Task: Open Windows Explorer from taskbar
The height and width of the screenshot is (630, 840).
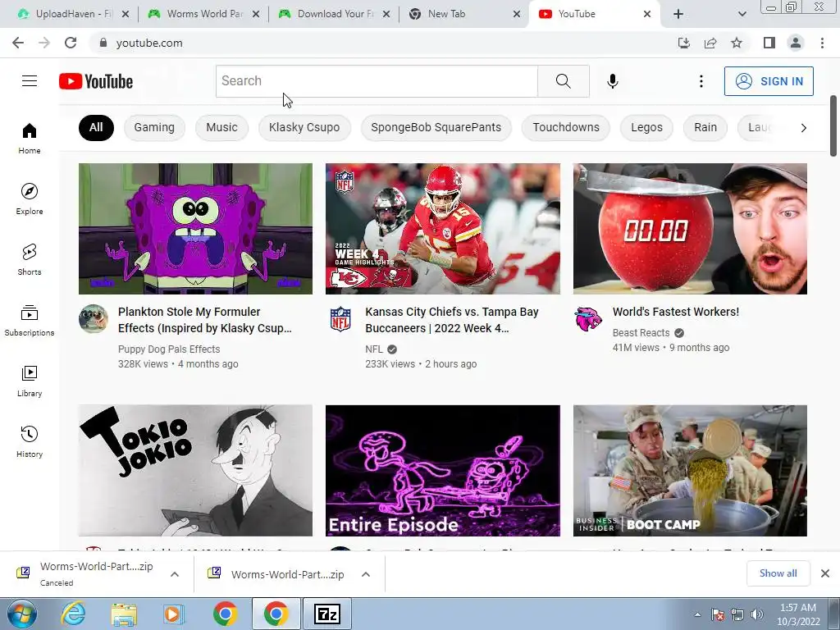Action: click(124, 614)
